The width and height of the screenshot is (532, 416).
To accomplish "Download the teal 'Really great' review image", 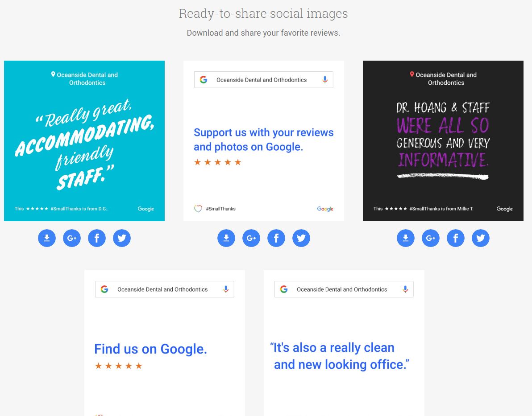I will (x=47, y=238).
